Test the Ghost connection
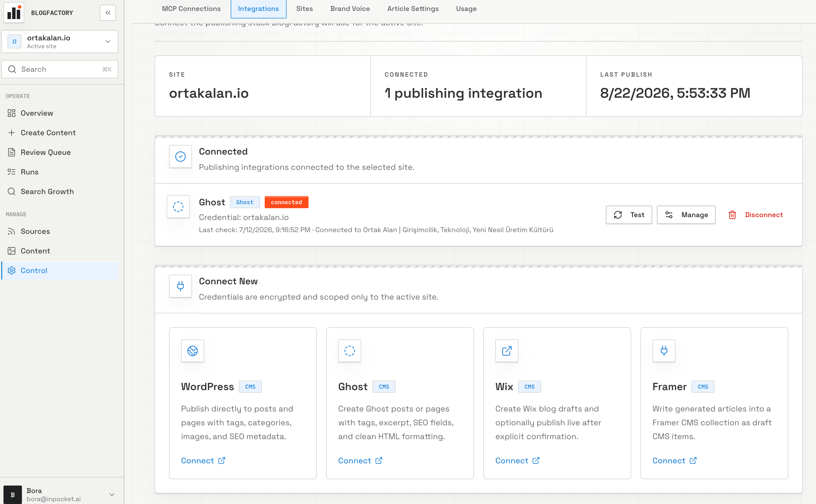The height and width of the screenshot is (504, 816). click(x=629, y=215)
